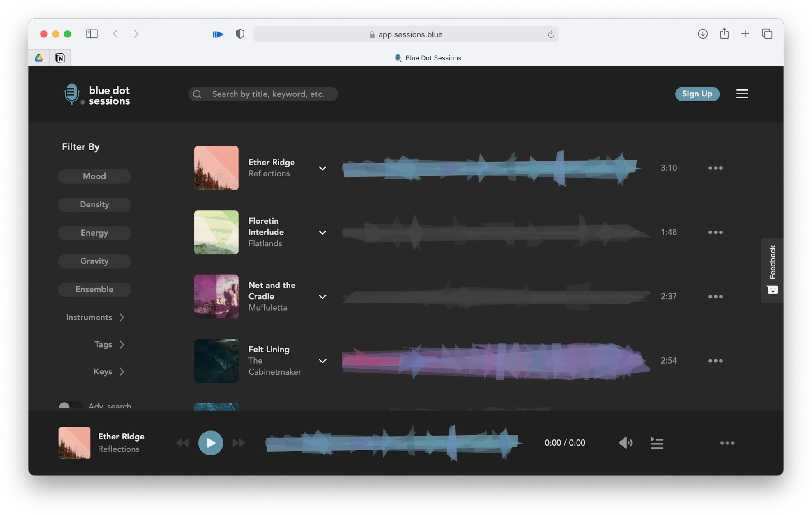Expand the Instruments filter
The image size is (812, 515).
click(95, 317)
